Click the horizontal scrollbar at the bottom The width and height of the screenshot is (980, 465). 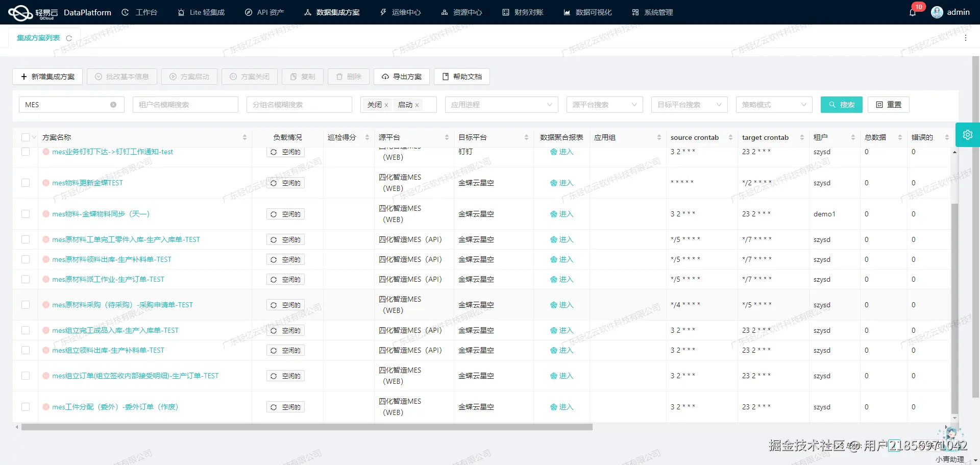(x=306, y=427)
